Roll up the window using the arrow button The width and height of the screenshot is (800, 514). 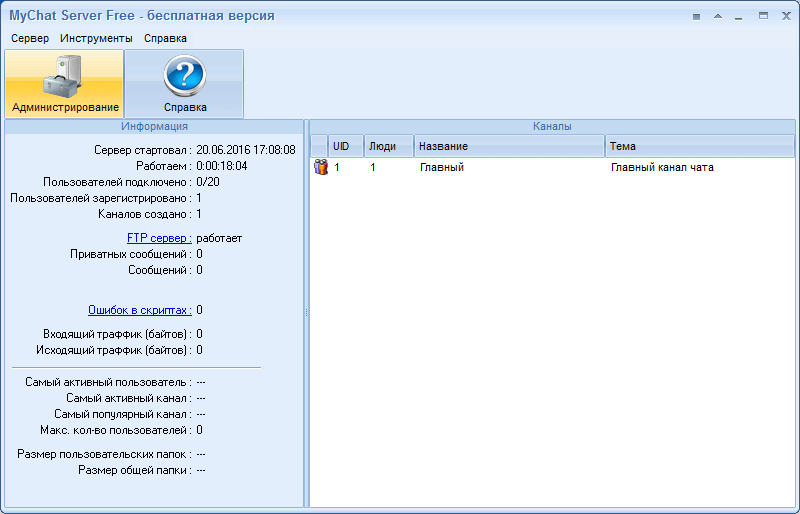[x=718, y=16]
